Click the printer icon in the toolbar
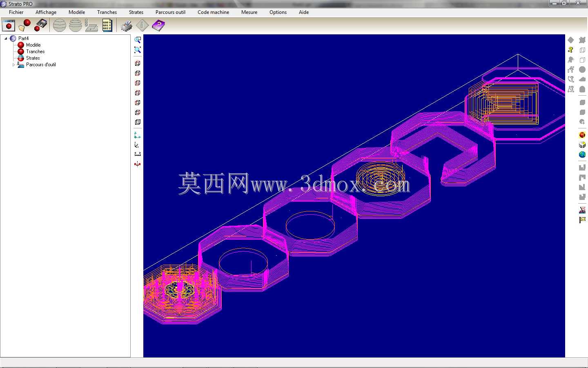Viewport: 588px width, 368px height. coord(127,25)
